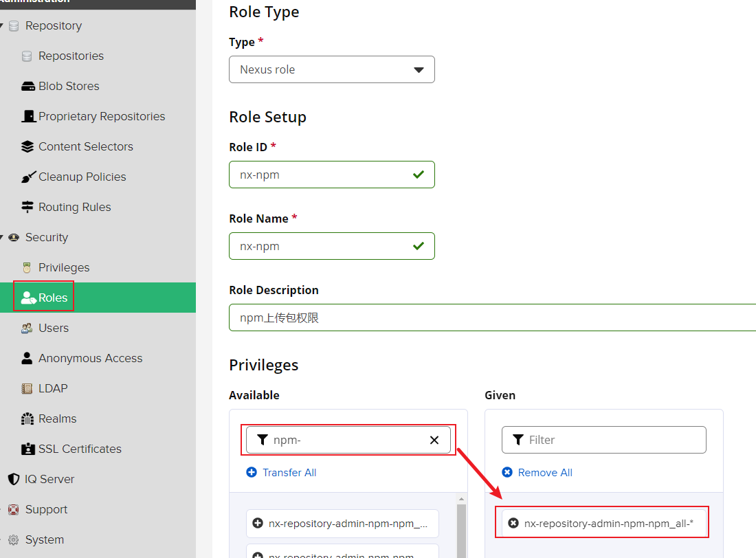Open Repositories in the sidebar
756x558 pixels.
pyautogui.click(x=71, y=56)
